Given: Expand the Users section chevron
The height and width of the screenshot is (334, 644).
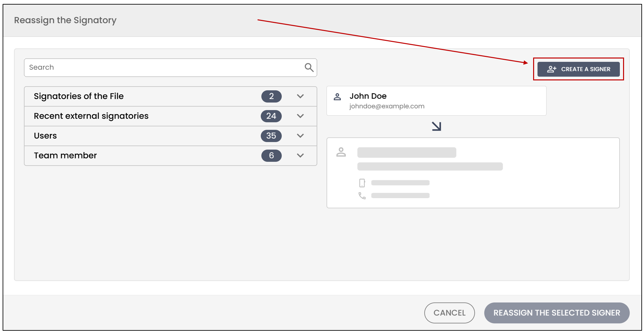Looking at the screenshot, I should tap(300, 136).
